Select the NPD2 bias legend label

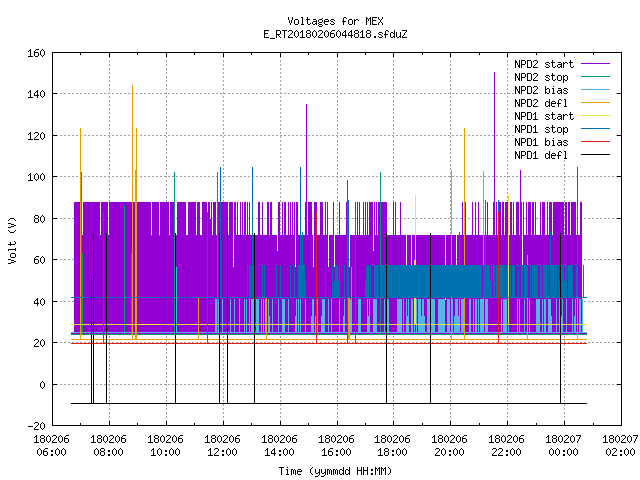click(541, 90)
